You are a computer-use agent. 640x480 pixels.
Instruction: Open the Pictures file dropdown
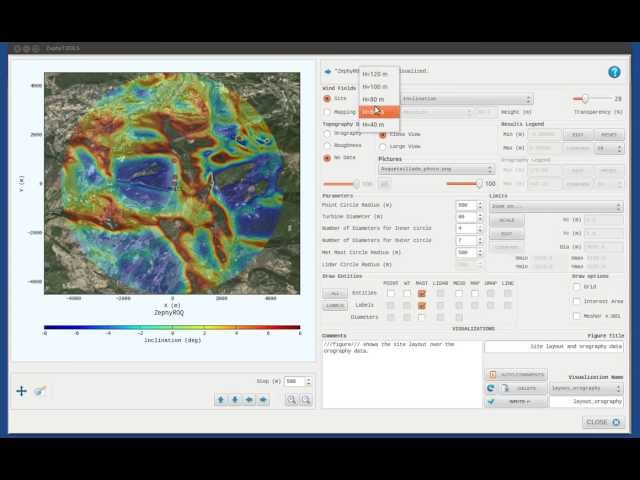436,169
